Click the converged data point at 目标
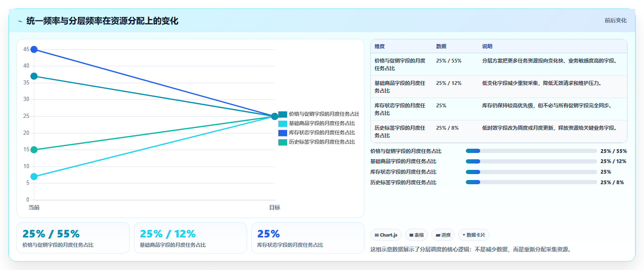Image resolution: width=644 pixels, height=270 pixels. [x=274, y=116]
